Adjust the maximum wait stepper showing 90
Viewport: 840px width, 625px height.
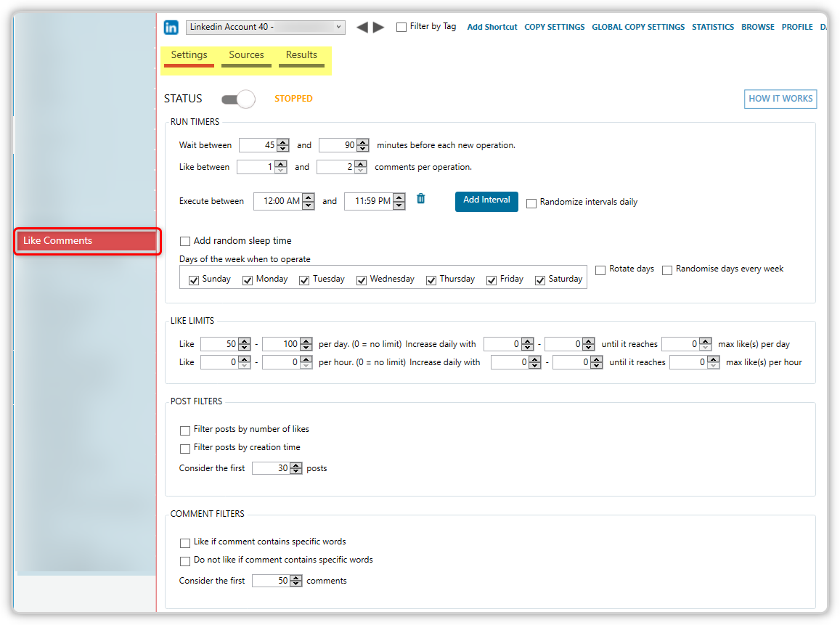point(363,145)
